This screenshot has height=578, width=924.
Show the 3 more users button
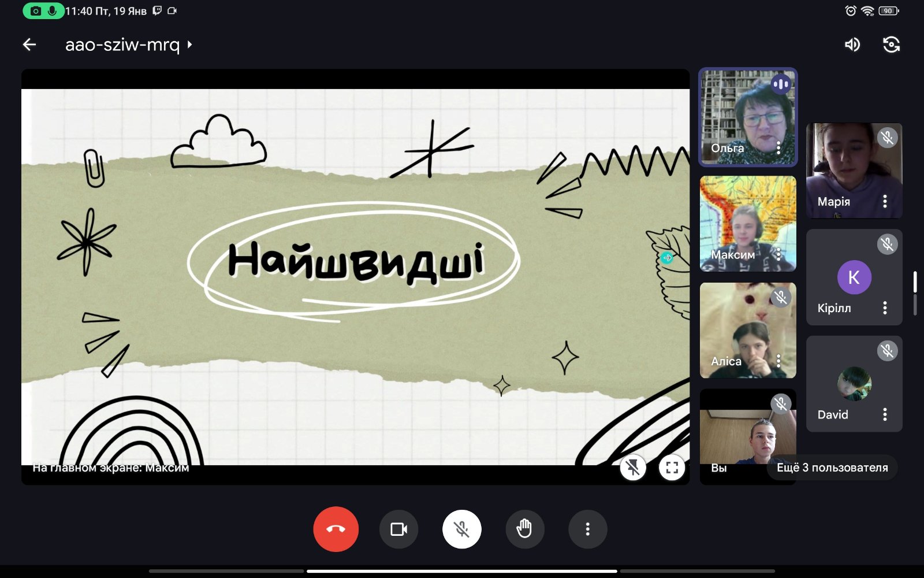pos(832,468)
